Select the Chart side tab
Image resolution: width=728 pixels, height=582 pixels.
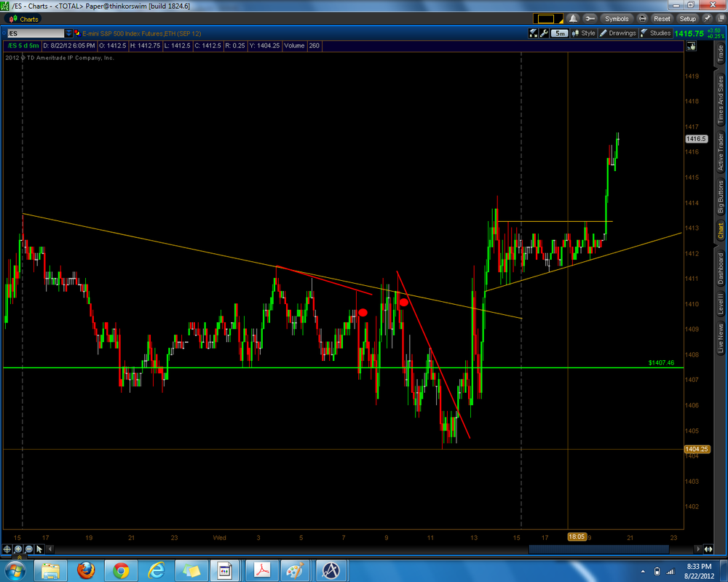click(721, 231)
